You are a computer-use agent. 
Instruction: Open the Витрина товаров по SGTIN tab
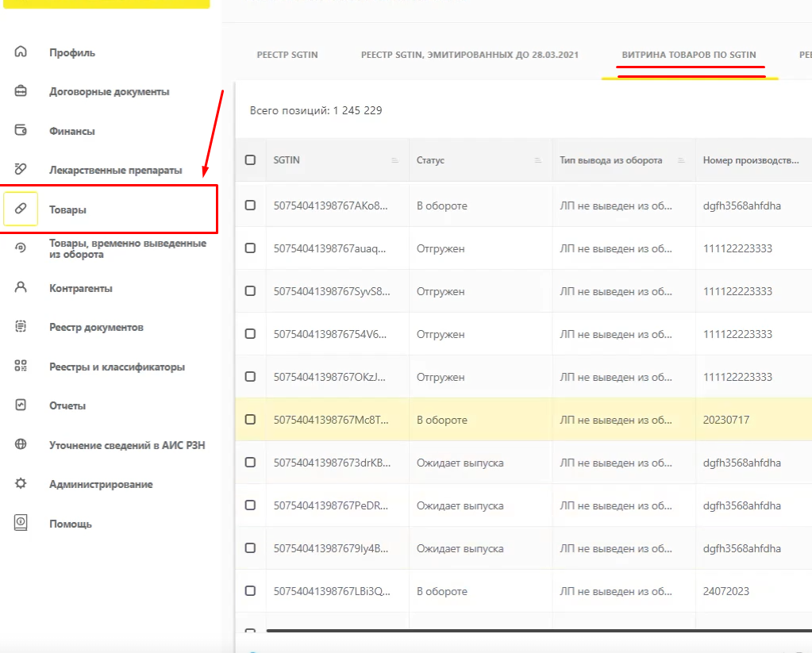[x=689, y=55]
